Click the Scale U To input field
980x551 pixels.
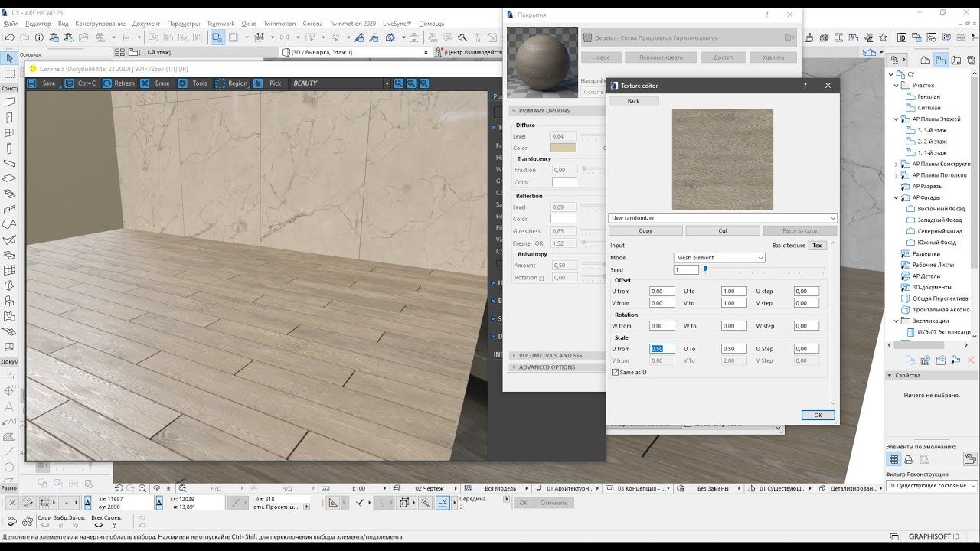tap(733, 349)
